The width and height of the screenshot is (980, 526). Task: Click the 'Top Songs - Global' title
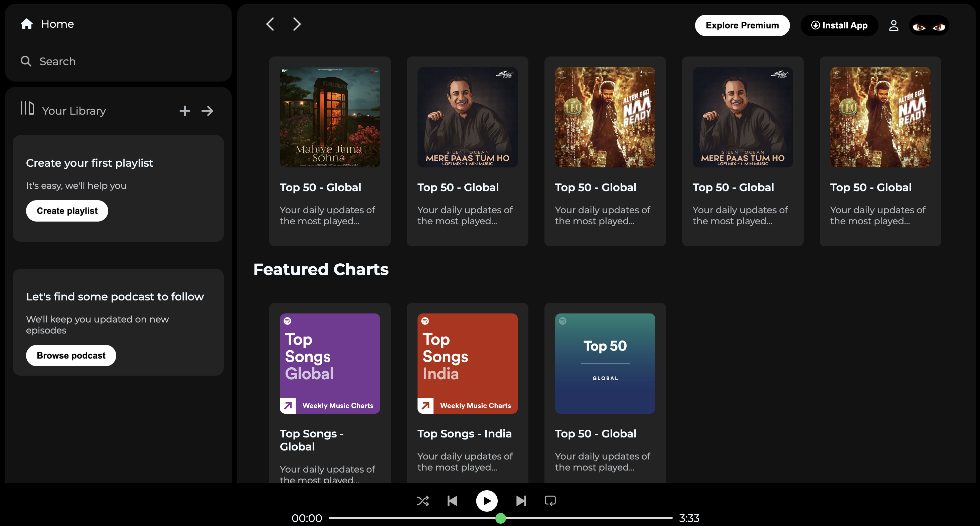[x=312, y=440]
